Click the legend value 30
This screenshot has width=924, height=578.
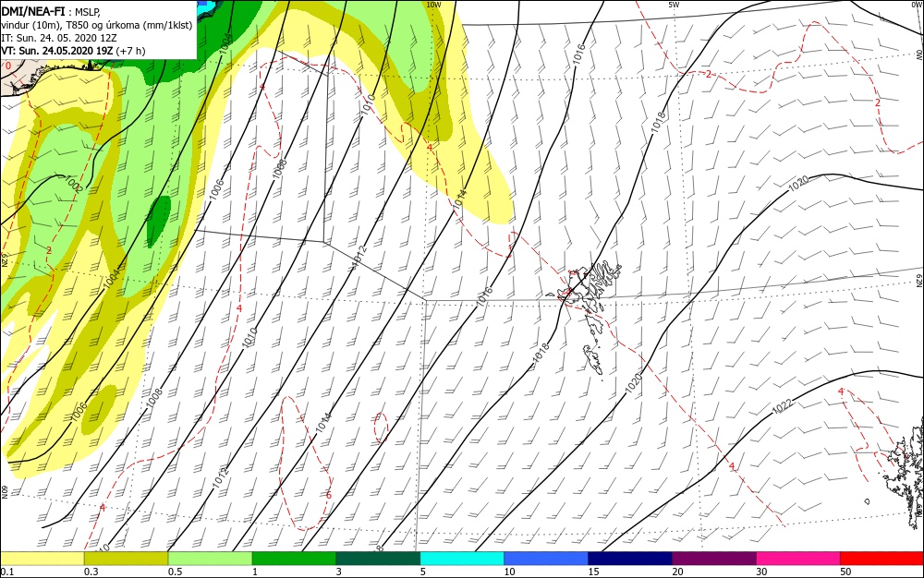click(x=761, y=572)
